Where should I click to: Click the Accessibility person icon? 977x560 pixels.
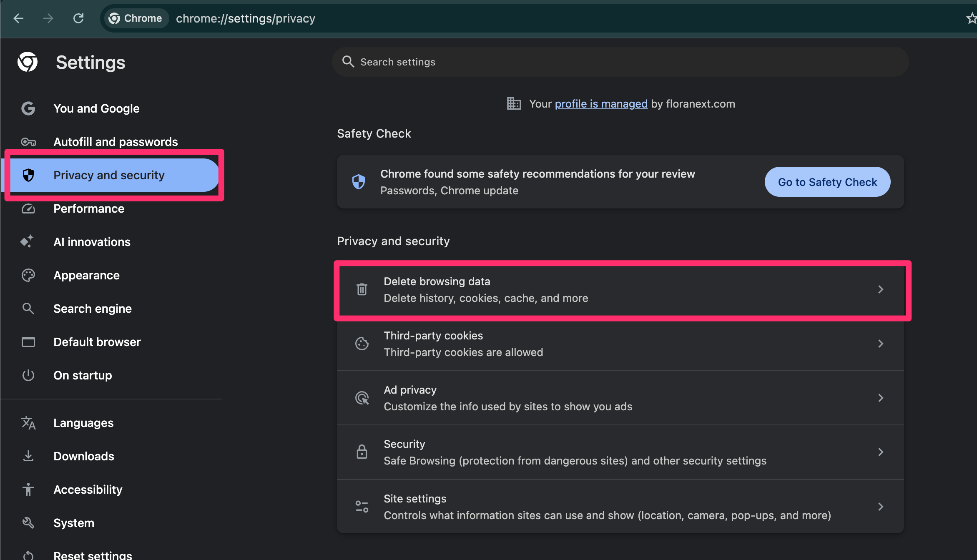pos(28,489)
